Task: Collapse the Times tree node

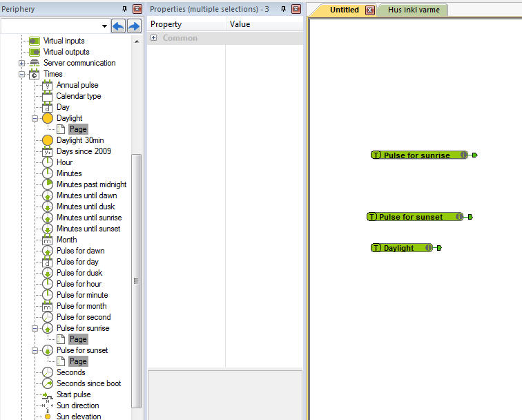Action: click(22, 74)
